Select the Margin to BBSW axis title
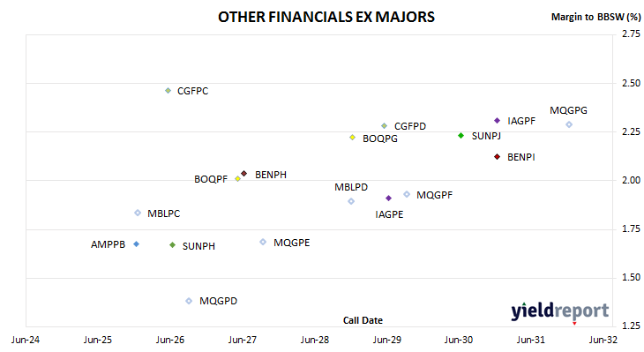 point(596,17)
